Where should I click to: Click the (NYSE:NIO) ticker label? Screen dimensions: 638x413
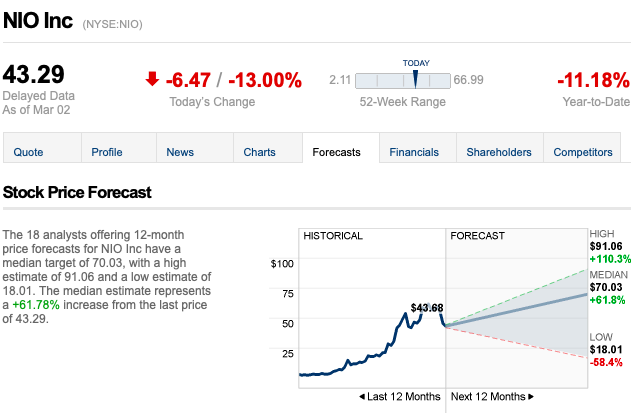(x=112, y=24)
